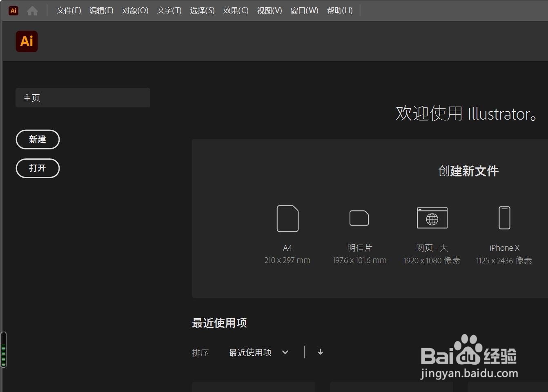Click the 最近使用项 section heading
Image resolution: width=548 pixels, height=392 pixels.
(219, 323)
